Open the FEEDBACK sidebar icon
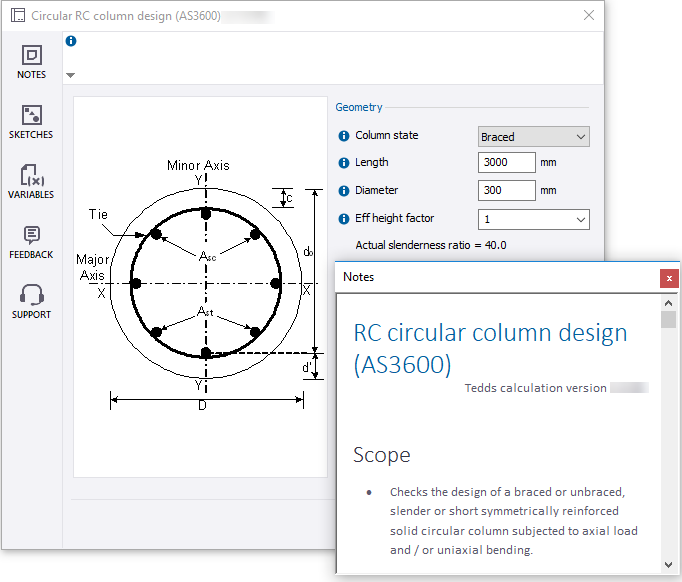 pyautogui.click(x=31, y=242)
